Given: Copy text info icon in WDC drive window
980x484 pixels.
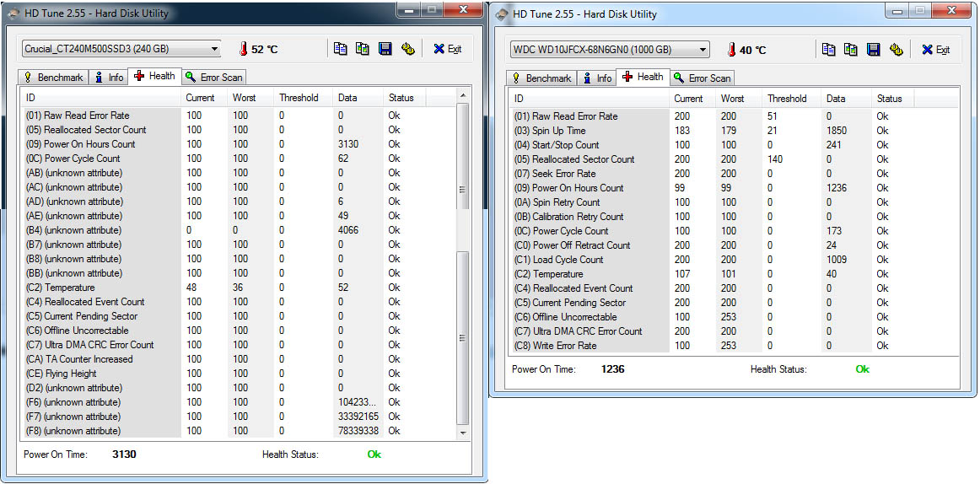Looking at the screenshot, I should pyautogui.click(x=828, y=50).
